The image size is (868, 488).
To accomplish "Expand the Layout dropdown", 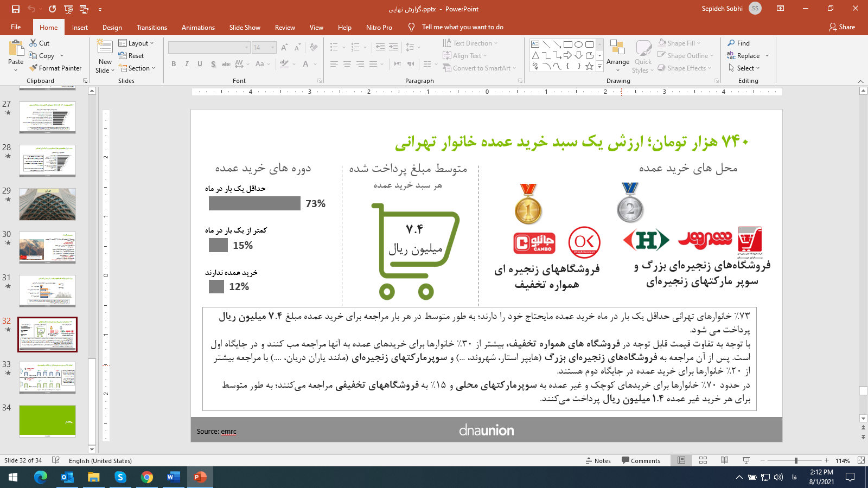I will coord(137,43).
